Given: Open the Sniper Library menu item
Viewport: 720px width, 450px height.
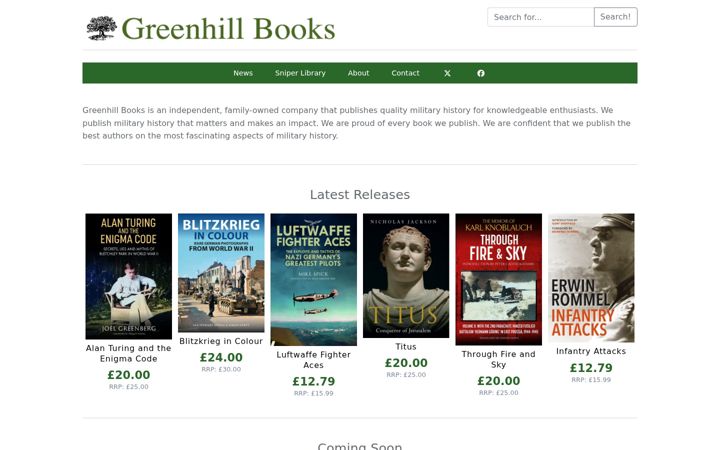Looking at the screenshot, I should 300,73.
